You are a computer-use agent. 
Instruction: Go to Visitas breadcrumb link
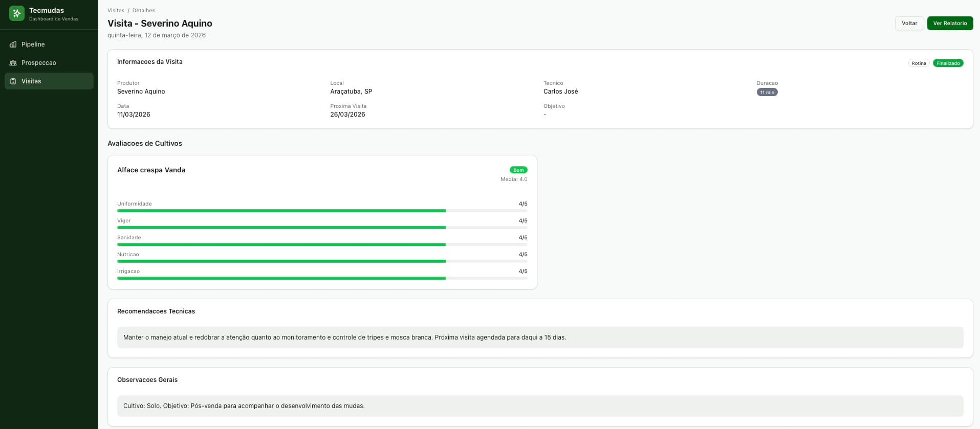pyautogui.click(x=116, y=10)
